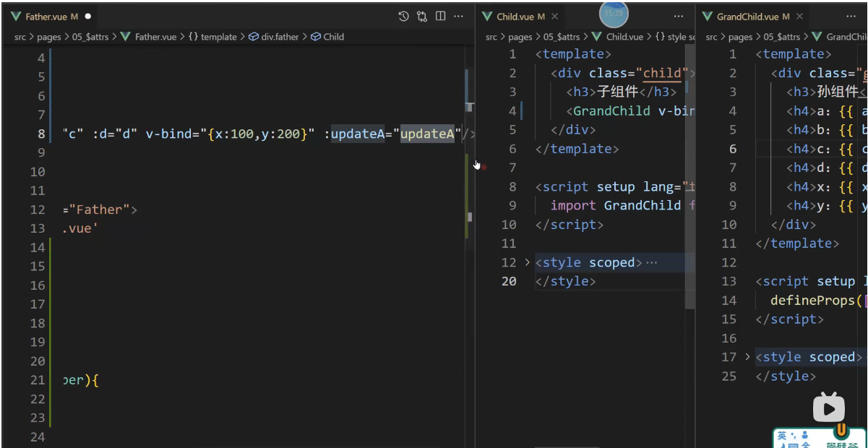
Task: Open 'src' breadcrumb in GrandChild.vue editor
Action: [712, 36]
